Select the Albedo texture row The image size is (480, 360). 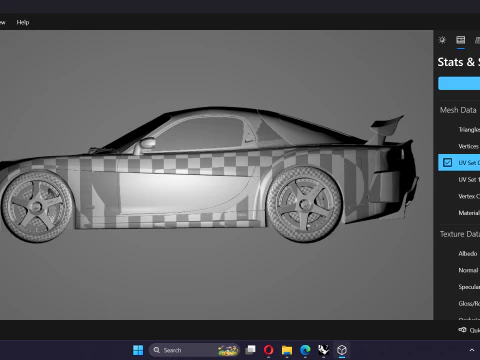pos(459,254)
